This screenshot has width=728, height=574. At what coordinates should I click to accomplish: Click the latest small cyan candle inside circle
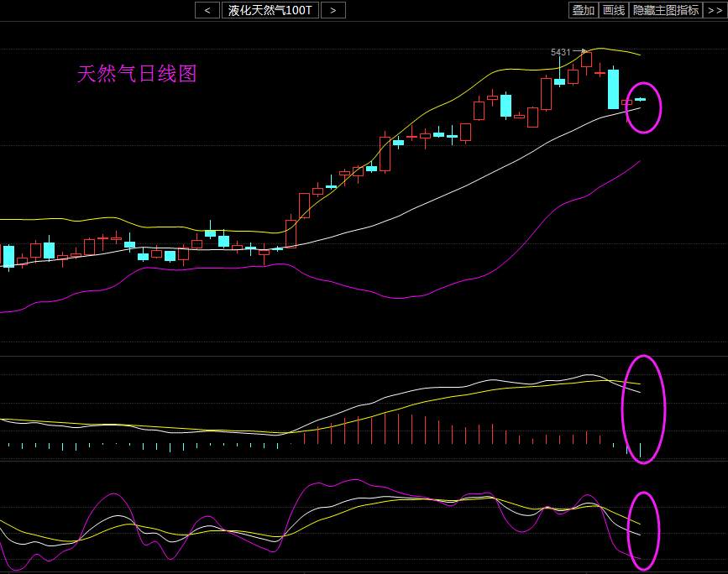tap(640, 100)
